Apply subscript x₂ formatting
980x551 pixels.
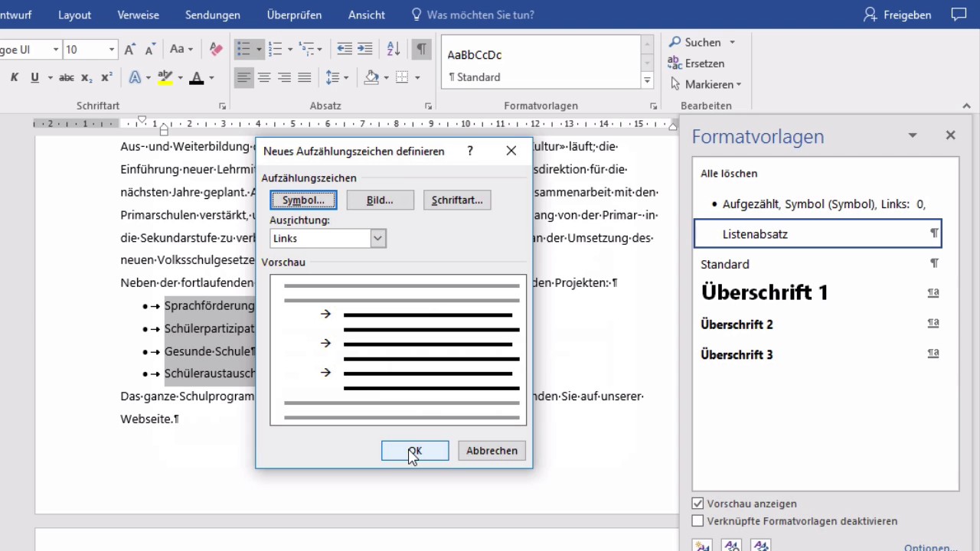click(87, 77)
